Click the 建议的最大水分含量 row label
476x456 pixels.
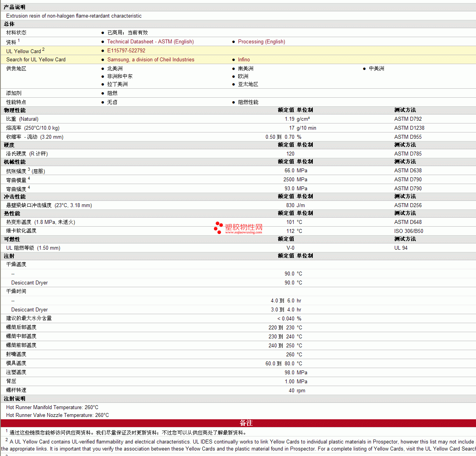29,318
